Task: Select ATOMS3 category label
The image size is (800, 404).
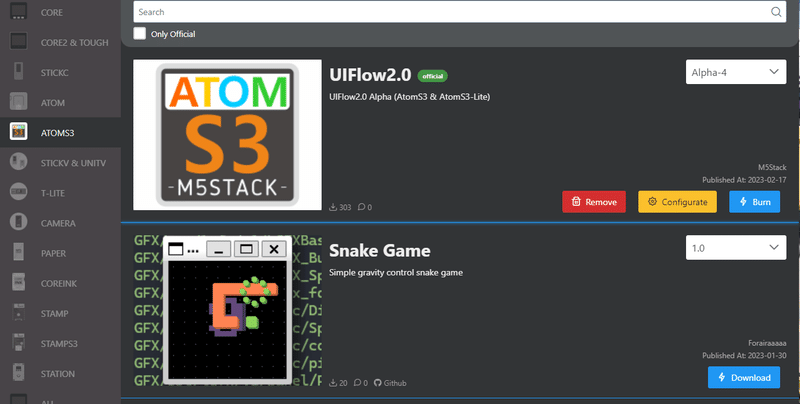Action: coord(57,133)
